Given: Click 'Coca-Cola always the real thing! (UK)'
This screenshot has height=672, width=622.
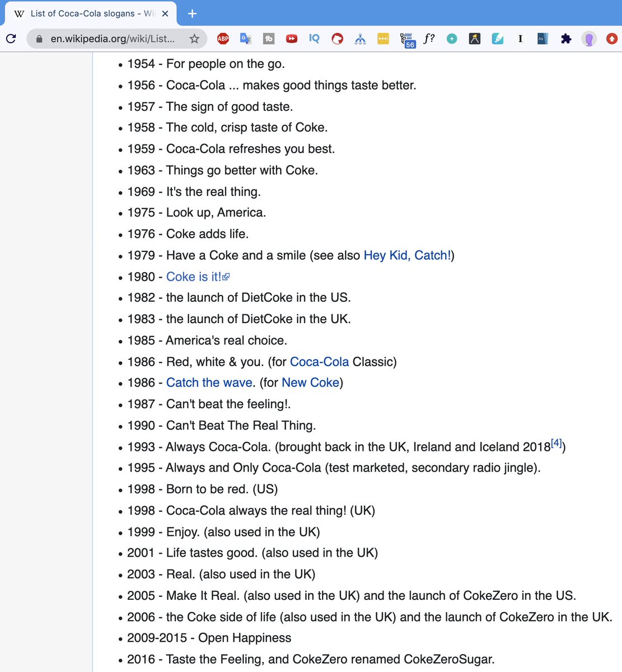Looking at the screenshot, I should tap(270, 510).
